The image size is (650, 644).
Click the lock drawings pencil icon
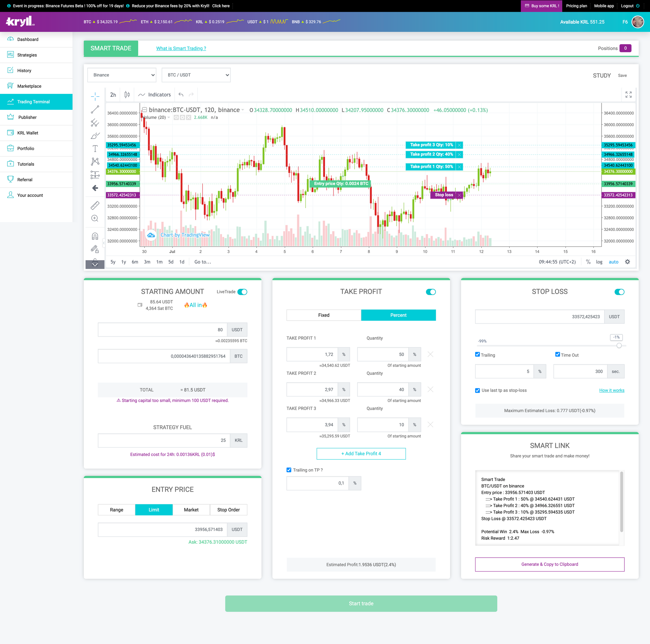pyautogui.click(x=95, y=249)
